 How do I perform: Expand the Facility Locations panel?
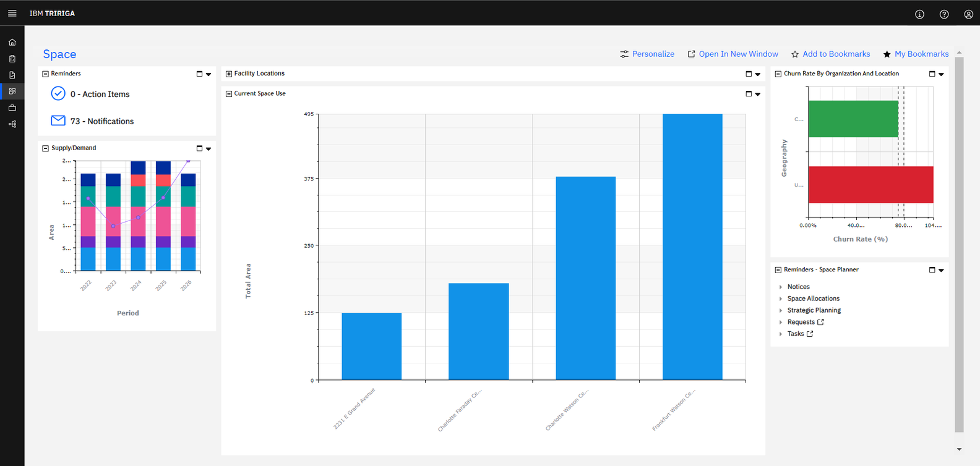[229, 74]
